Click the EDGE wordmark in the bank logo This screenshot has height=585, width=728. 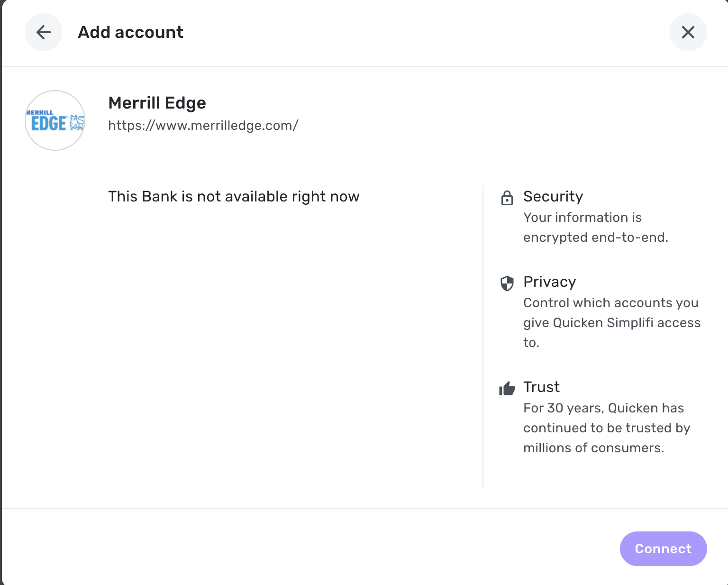point(48,124)
